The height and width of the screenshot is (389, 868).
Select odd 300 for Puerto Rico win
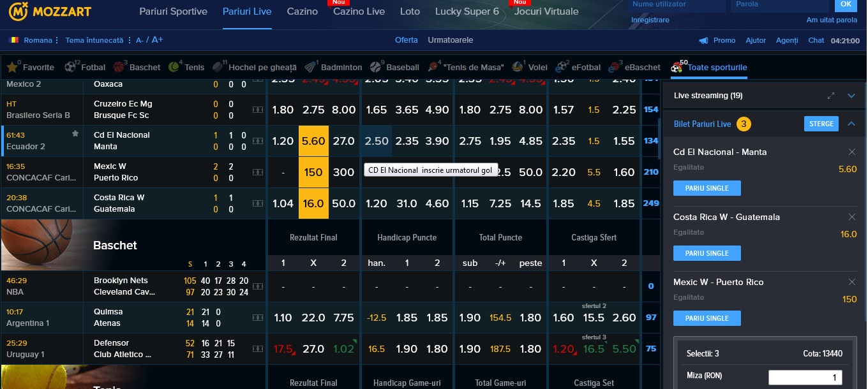point(344,172)
